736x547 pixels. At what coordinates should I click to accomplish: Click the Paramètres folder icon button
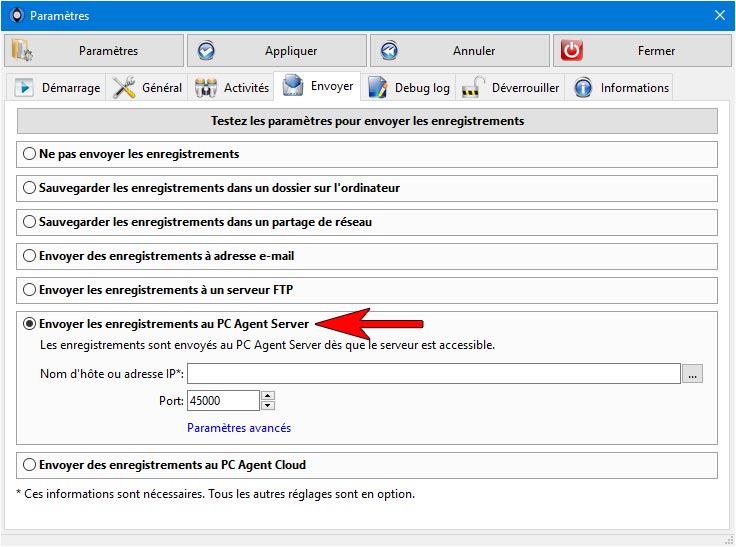(x=22, y=51)
